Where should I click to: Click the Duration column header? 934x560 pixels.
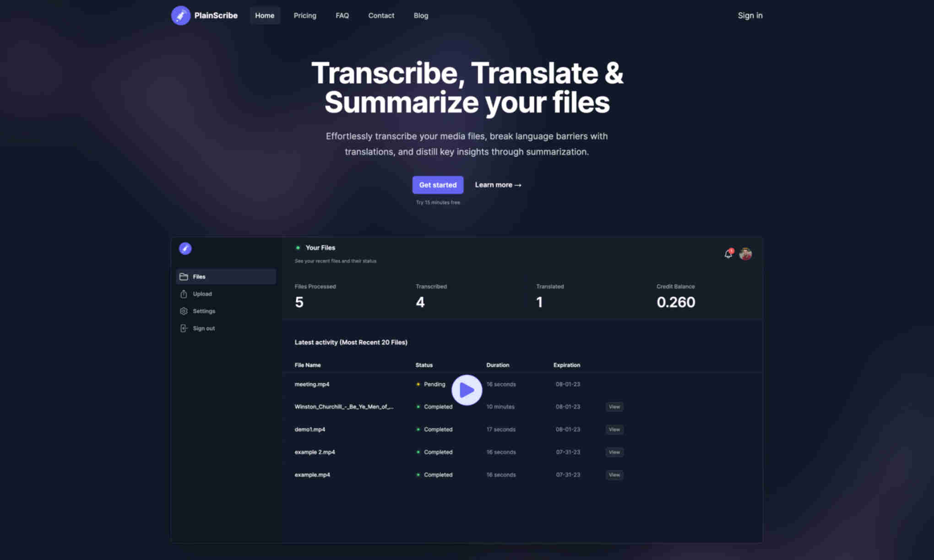[498, 365]
